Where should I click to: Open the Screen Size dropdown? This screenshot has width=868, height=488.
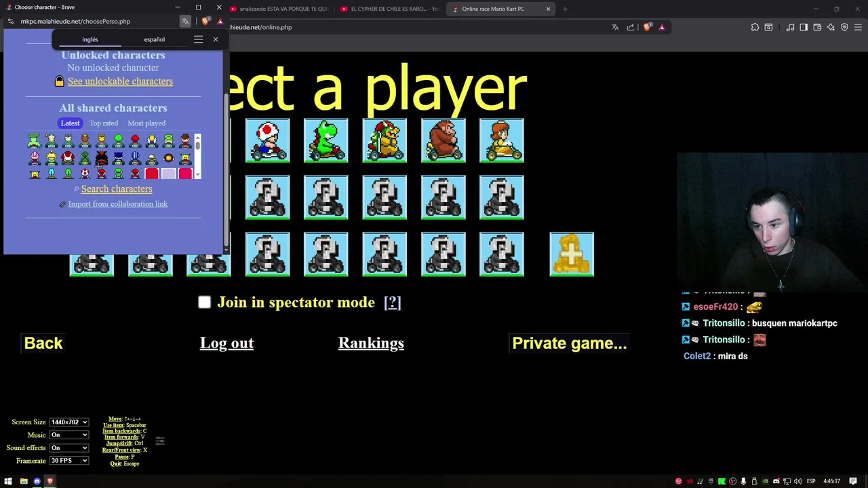[69, 422]
